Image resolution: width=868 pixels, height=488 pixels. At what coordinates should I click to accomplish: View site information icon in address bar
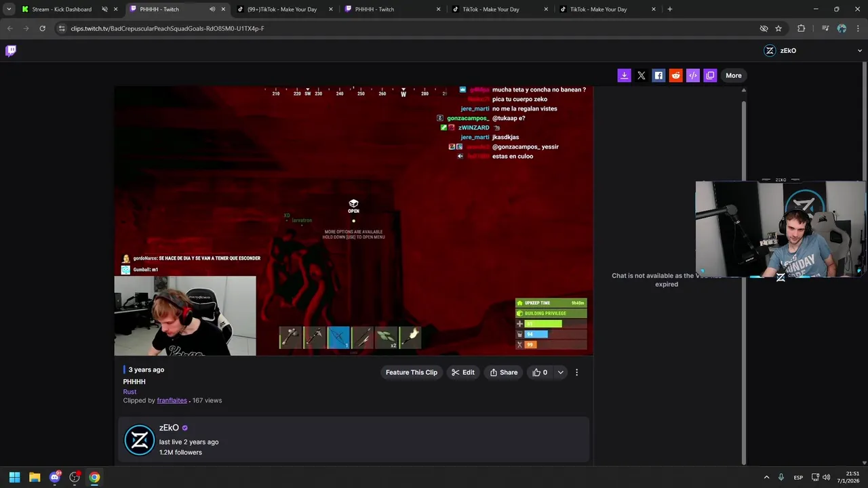pos(62,28)
